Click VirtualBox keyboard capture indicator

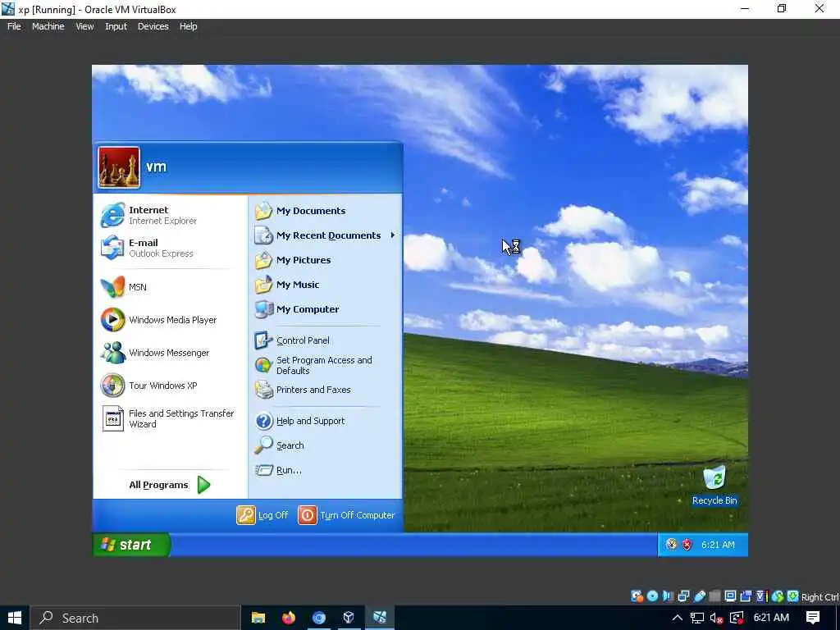click(793, 596)
